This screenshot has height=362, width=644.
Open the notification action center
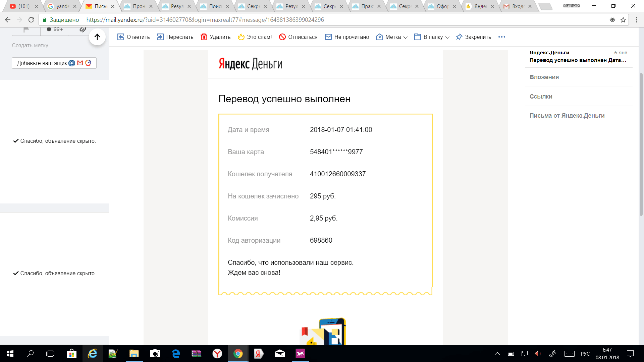(631, 354)
